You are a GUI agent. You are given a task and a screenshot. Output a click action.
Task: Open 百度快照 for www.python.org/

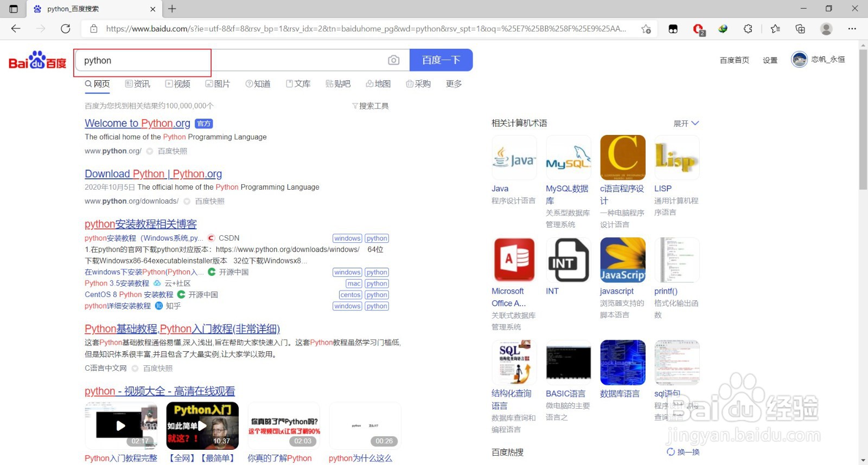[x=172, y=151]
